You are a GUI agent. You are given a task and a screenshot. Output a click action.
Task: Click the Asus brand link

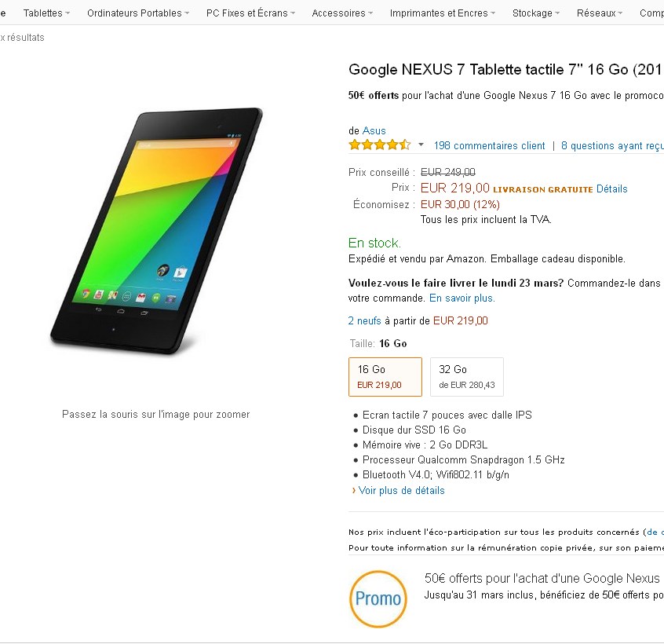pyautogui.click(x=374, y=130)
